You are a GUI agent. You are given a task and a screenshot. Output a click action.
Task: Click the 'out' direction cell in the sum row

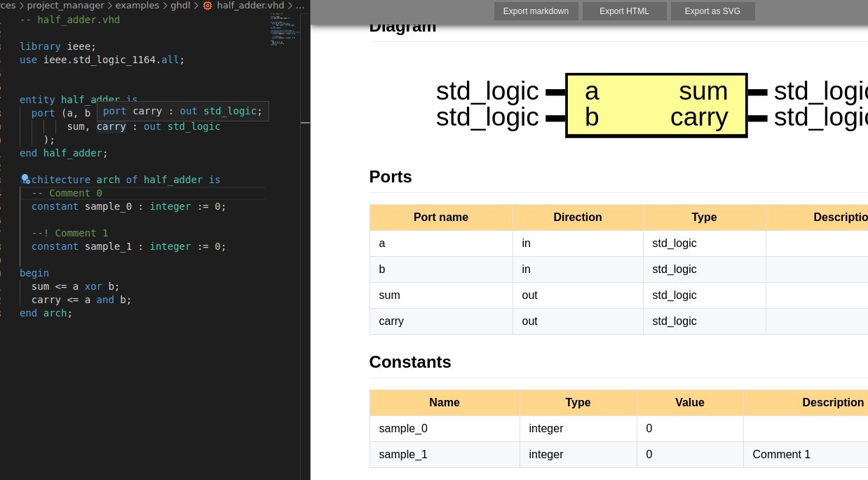coord(578,295)
